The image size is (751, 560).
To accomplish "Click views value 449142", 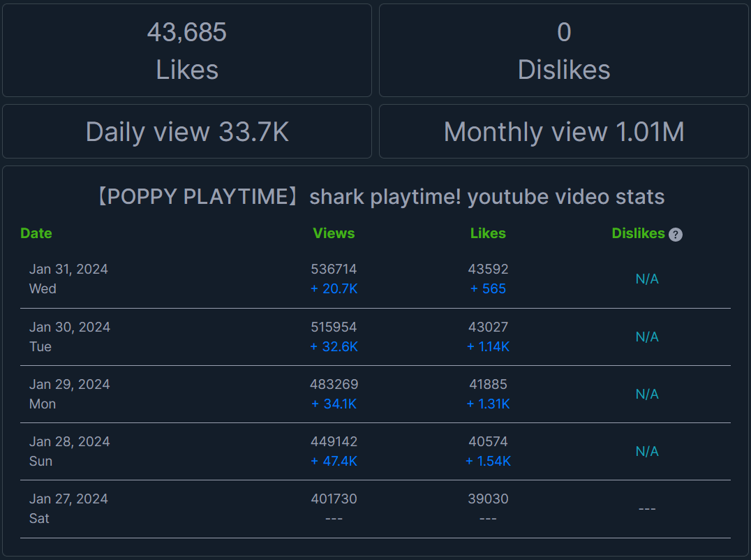I will (x=334, y=442).
